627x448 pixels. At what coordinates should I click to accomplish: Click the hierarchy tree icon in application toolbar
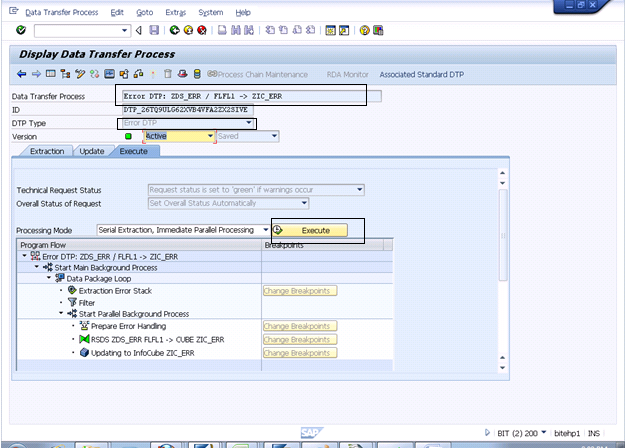pos(65,74)
